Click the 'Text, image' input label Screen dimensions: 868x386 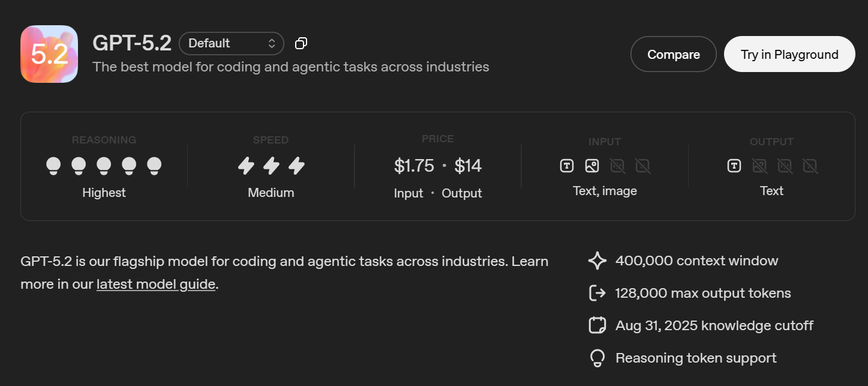coord(605,191)
